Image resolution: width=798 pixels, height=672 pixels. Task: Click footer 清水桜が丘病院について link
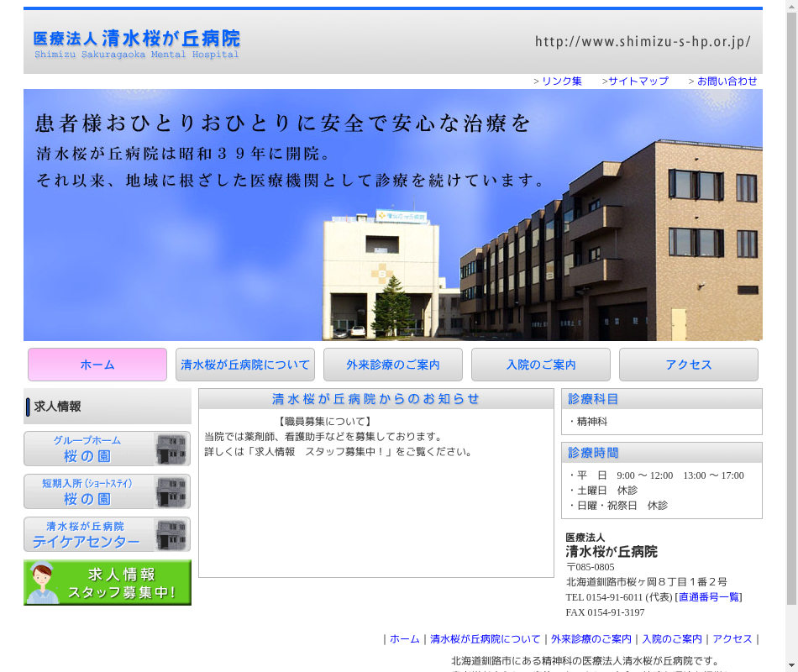tap(486, 639)
